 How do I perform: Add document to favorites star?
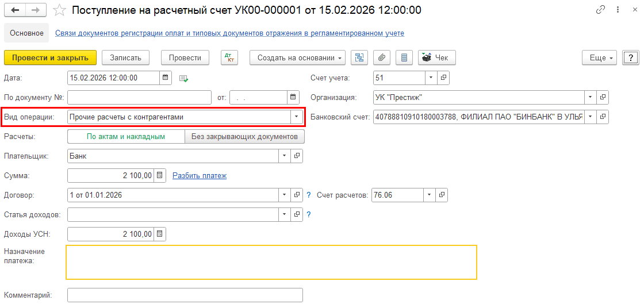(x=59, y=10)
